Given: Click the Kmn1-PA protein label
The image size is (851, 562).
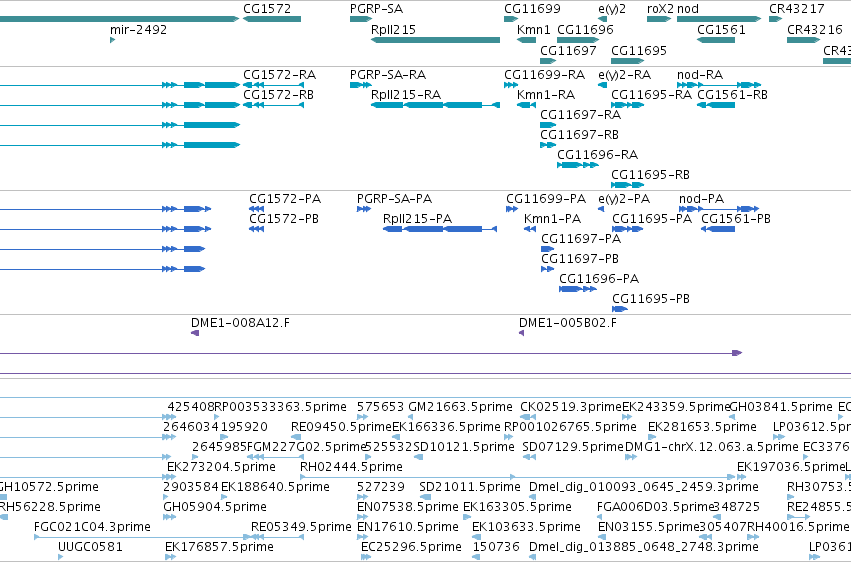Looking at the screenshot, I should 552,219.
